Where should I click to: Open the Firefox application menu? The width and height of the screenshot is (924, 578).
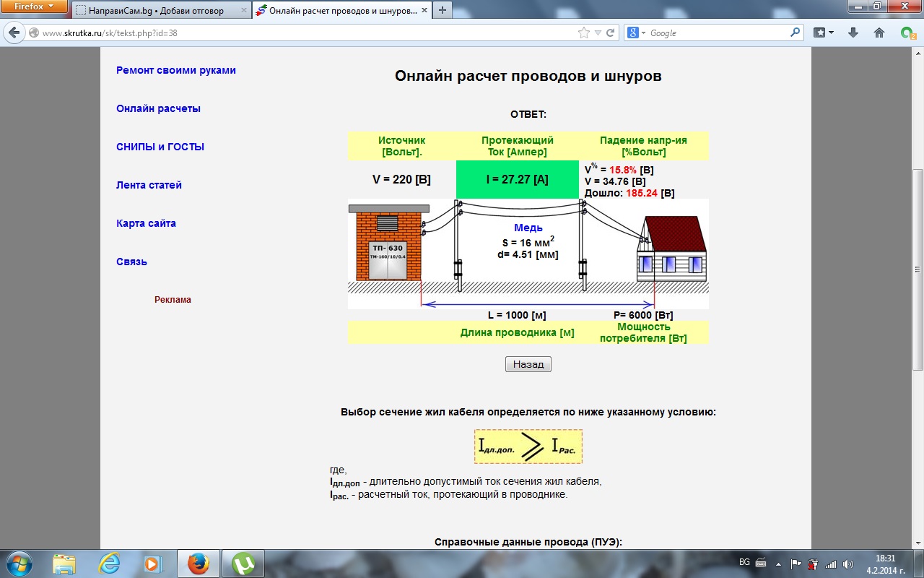[34, 7]
